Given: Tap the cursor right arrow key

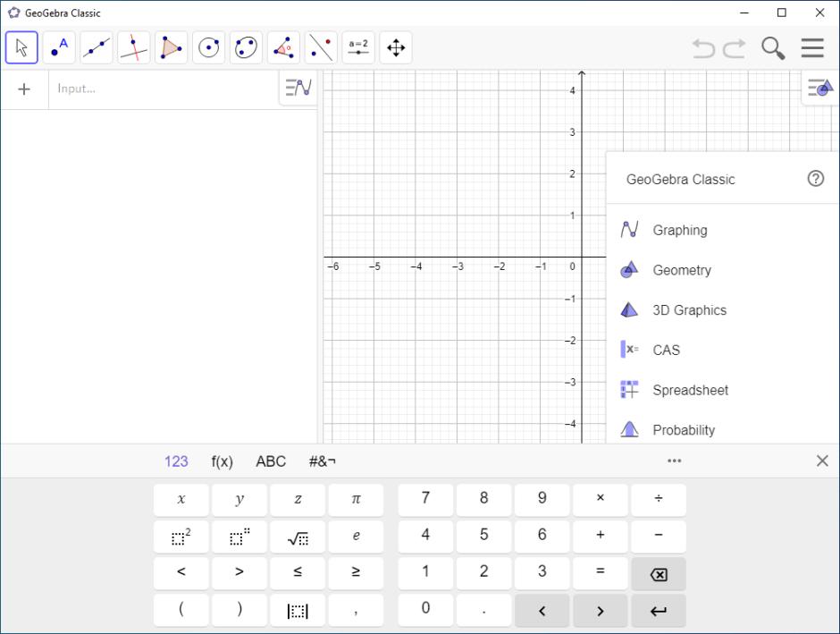Looking at the screenshot, I should [600, 610].
